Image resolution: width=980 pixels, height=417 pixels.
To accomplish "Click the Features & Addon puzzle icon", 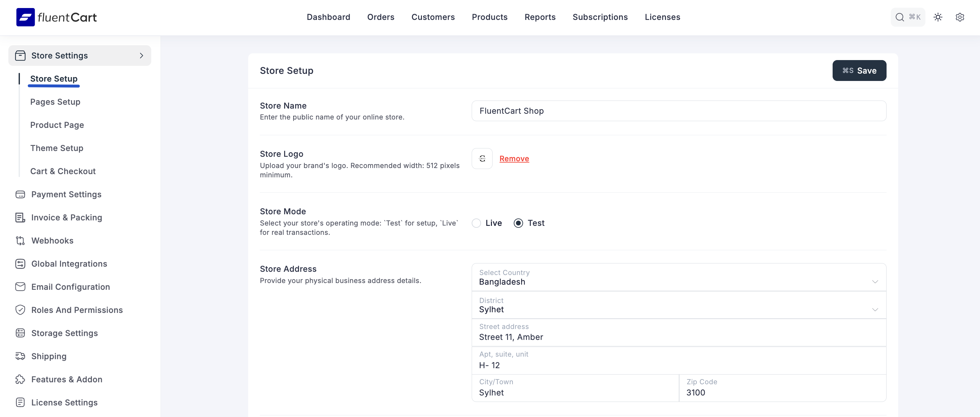I will (20, 379).
